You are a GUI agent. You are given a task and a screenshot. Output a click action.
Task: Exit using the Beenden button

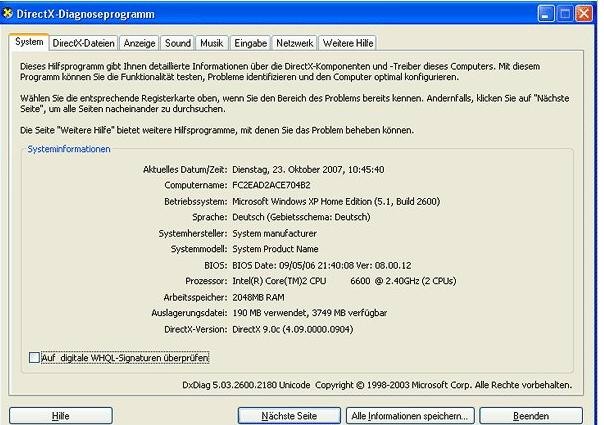tap(530, 415)
